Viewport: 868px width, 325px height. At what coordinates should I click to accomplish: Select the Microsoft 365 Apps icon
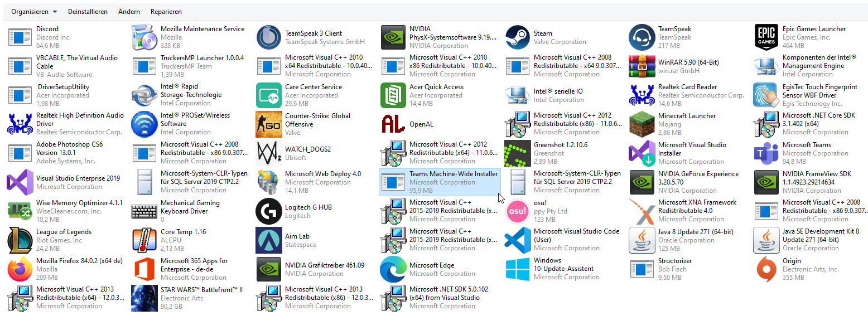(144, 269)
